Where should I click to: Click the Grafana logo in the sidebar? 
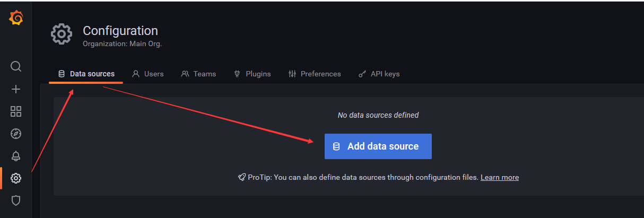pyautogui.click(x=16, y=18)
